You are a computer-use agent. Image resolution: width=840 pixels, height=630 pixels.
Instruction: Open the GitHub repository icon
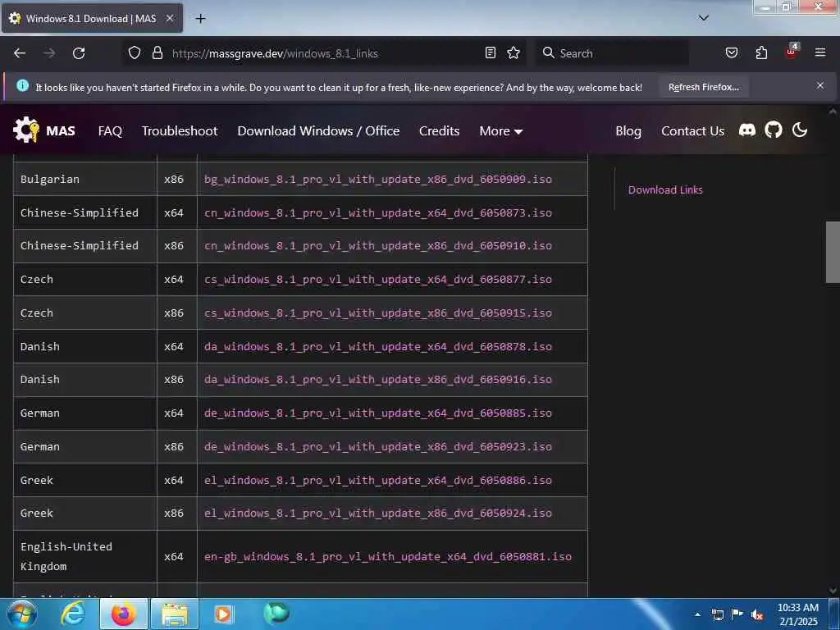pos(773,130)
